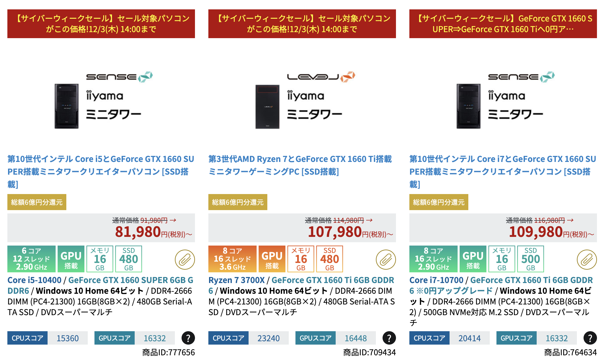Viewport: 605px width, 364px height.
Task: Click CPUスコア label showing 23240
Action: tap(228, 338)
